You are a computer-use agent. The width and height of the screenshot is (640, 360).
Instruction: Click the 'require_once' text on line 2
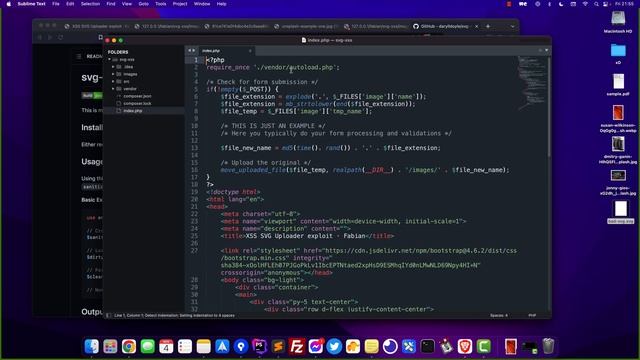228,67
